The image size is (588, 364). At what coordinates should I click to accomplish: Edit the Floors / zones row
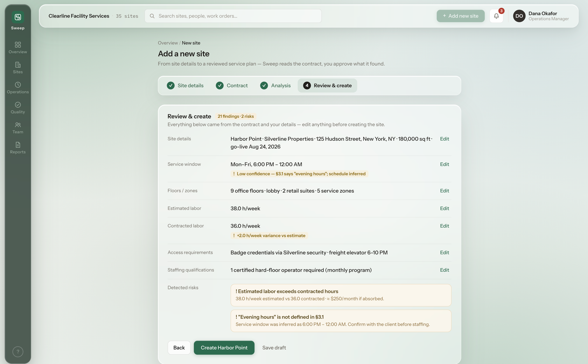(x=444, y=191)
